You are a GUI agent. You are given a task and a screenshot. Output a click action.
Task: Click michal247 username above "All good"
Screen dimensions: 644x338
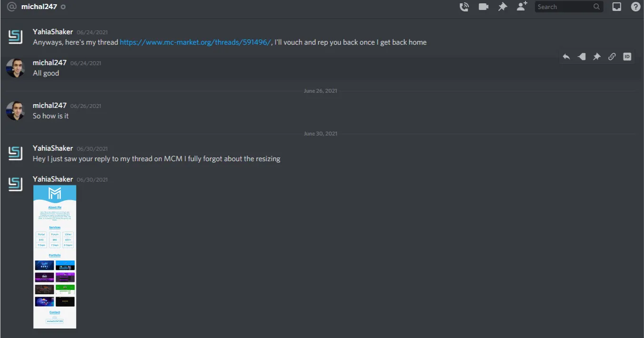(49, 63)
